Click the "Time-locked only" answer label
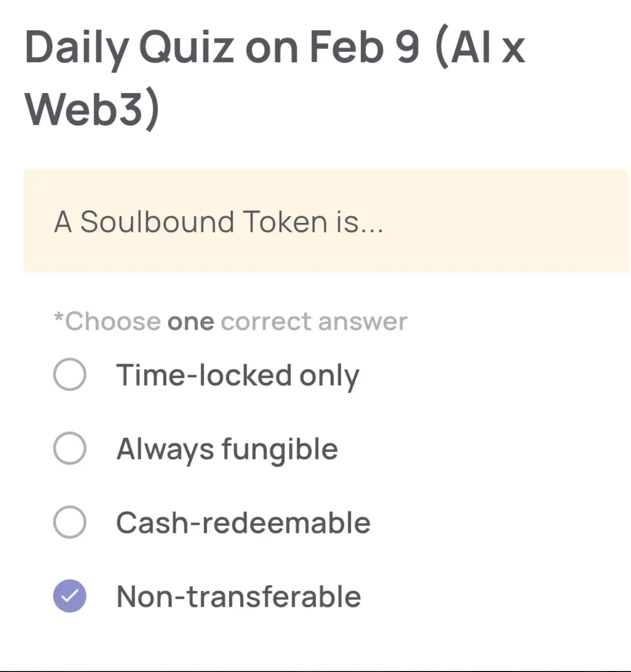Image resolution: width=631 pixels, height=672 pixels. click(x=237, y=375)
